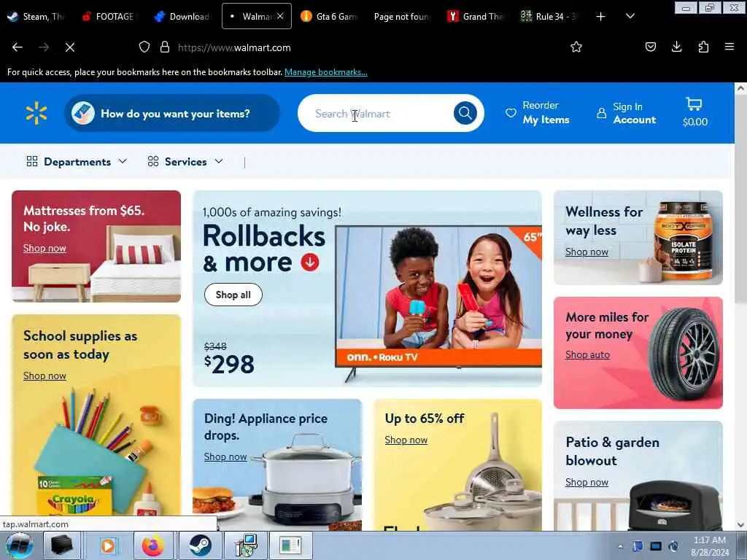747x560 pixels.
Task: Click Shop auto link
Action: tap(587, 355)
